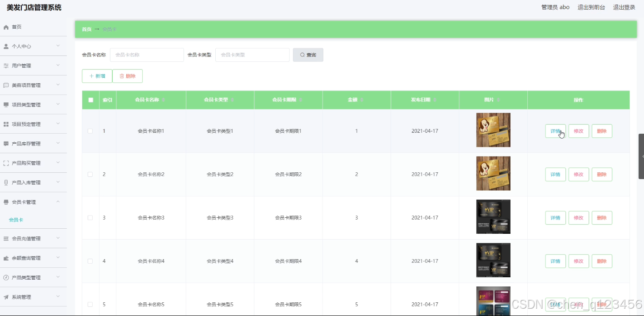Click the icon for 产品库存管理
644x316 pixels.
coord(6,144)
